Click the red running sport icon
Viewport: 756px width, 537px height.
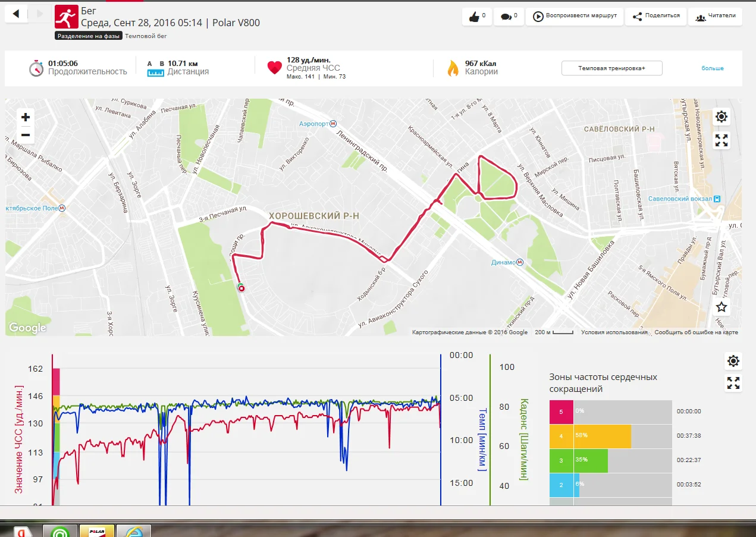click(66, 17)
